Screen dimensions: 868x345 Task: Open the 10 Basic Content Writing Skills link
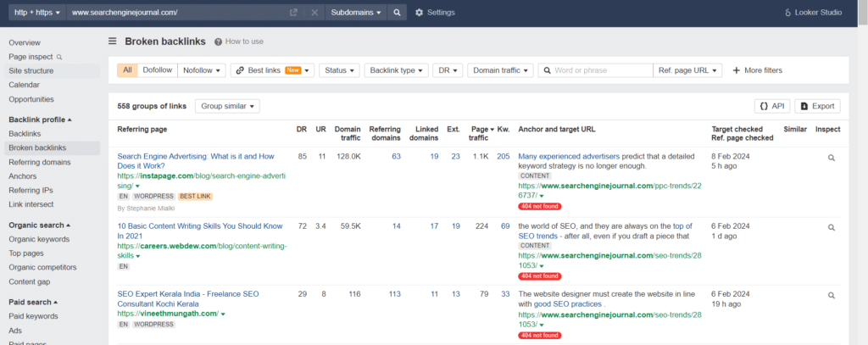pyautogui.click(x=200, y=231)
